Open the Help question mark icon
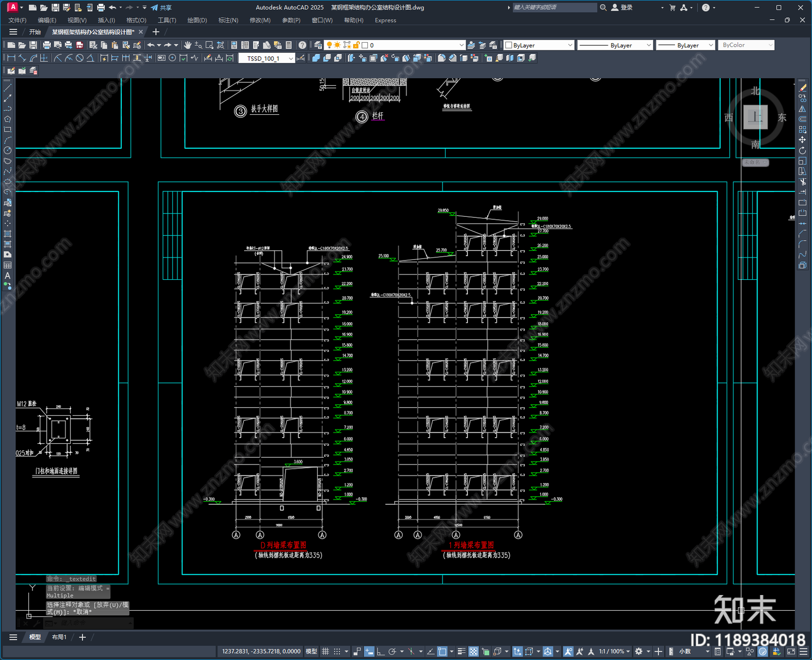The height and width of the screenshot is (660, 812). (x=302, y=45)
